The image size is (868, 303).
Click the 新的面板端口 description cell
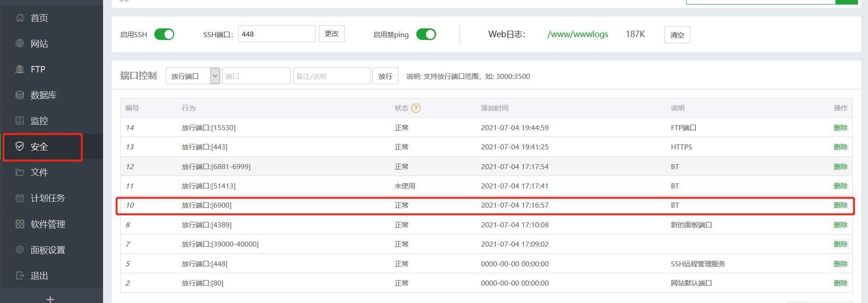coord(691,225)
